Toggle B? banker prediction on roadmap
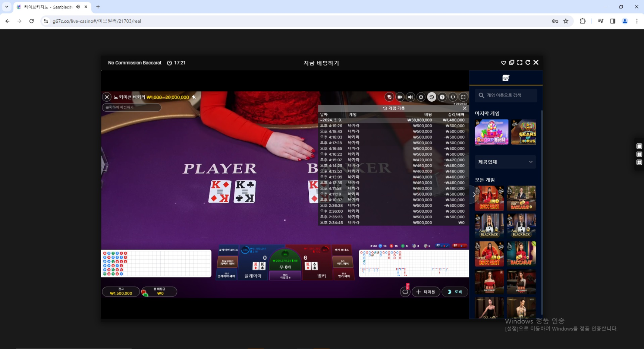The height and width of the screenshot is (349, 644). pyautogui.click(x=459, y=246)
